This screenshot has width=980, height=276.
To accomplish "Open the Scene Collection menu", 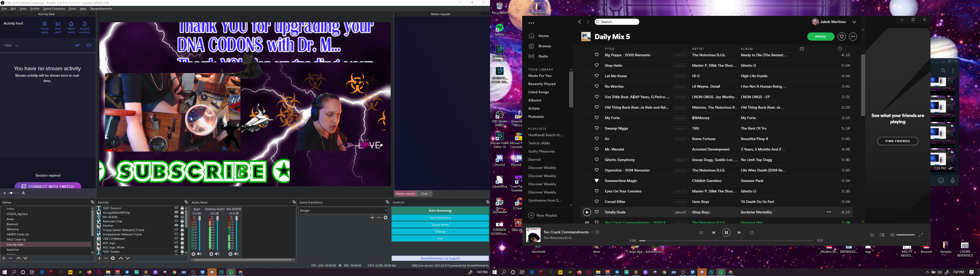I will pyautogui.click(x=54, y=9).
